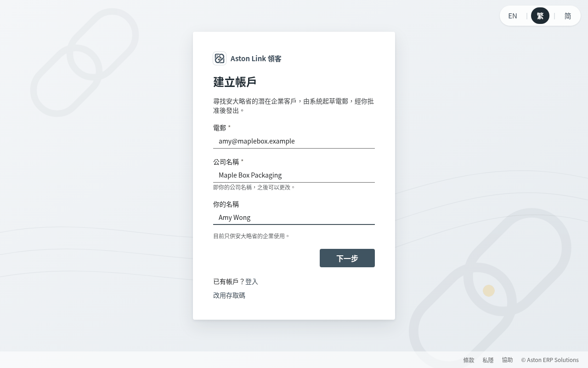Click the Aston Link 領客 brand name
588x368 pixels.
pos(256,58)
